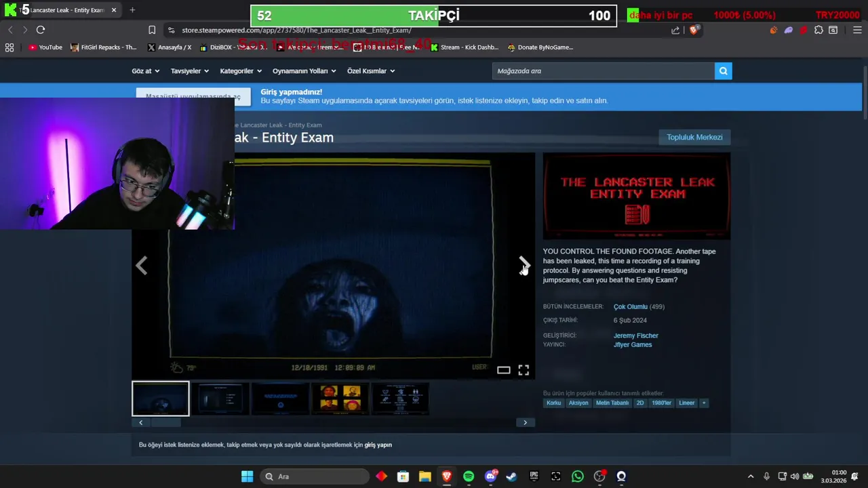Expand more tags with plus button
Screen dimensions: 868x488
pyautogui.click(x=704, y=403)
